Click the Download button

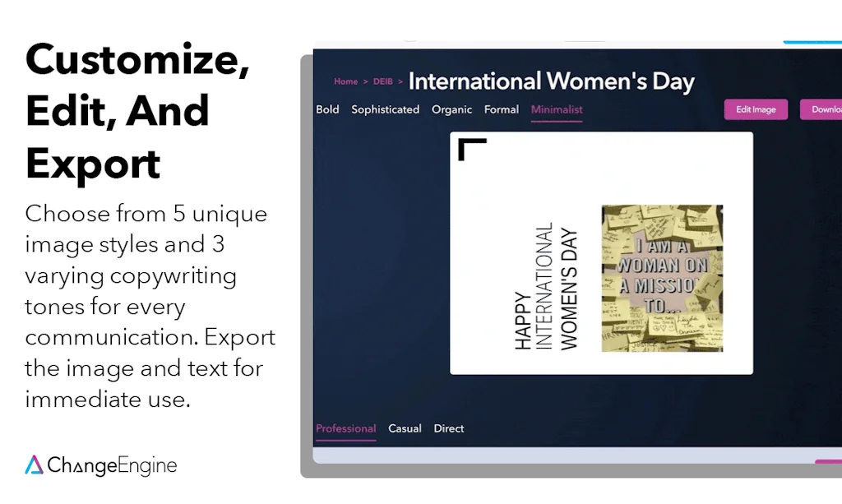tap(822, 109)
